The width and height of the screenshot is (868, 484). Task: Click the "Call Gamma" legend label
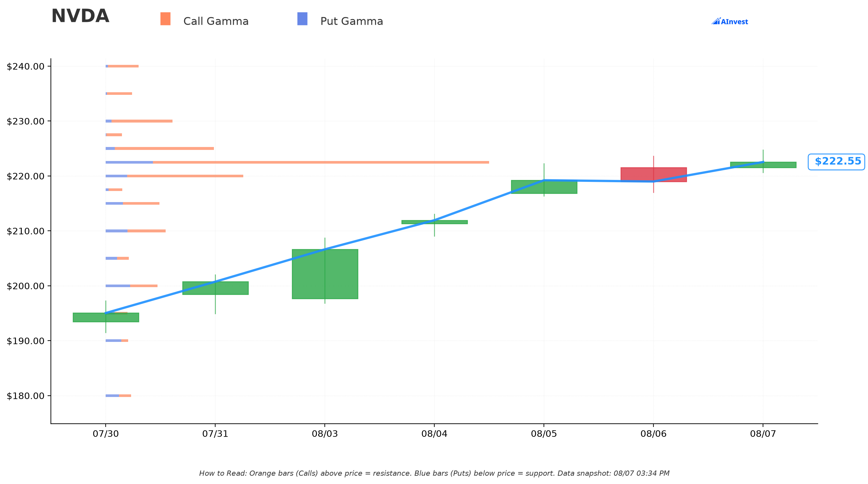pos(216,21)
